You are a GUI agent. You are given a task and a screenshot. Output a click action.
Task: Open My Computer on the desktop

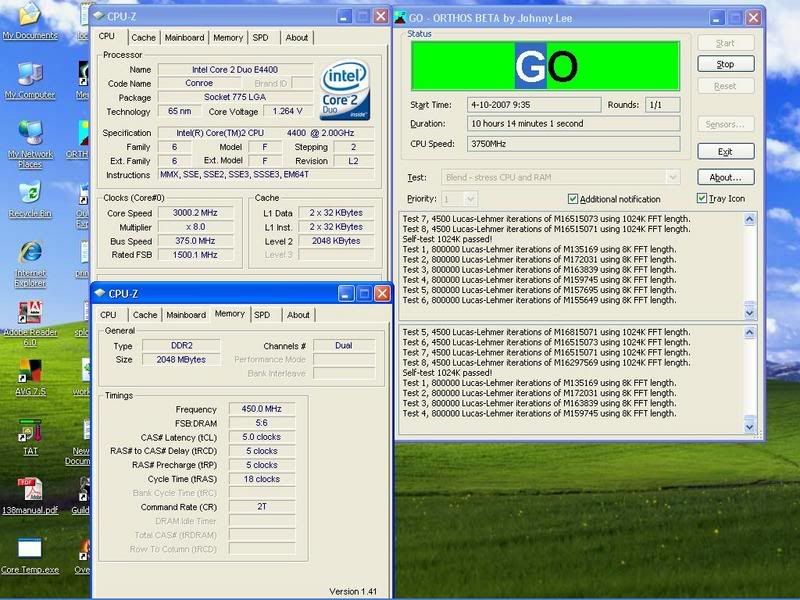30,80
